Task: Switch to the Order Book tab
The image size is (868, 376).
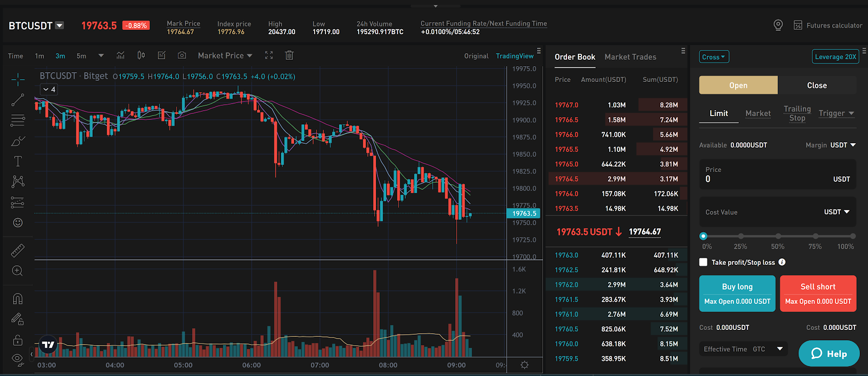Action: (x=575, y=57)
